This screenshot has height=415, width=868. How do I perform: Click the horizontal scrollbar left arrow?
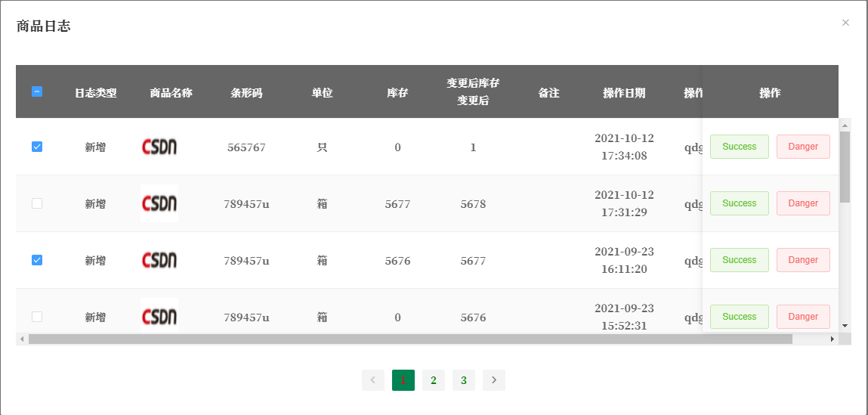pyautogui.click(x=22, y=339)
